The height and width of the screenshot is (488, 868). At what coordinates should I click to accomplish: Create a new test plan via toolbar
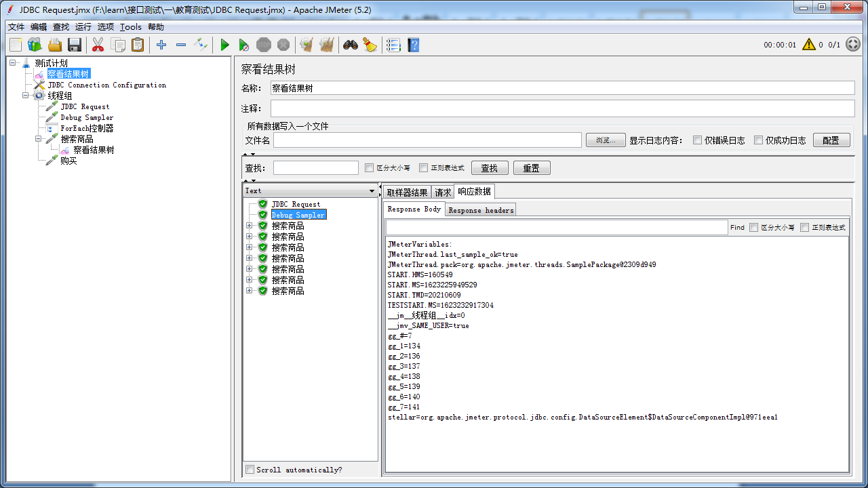[x=16, y=45]
